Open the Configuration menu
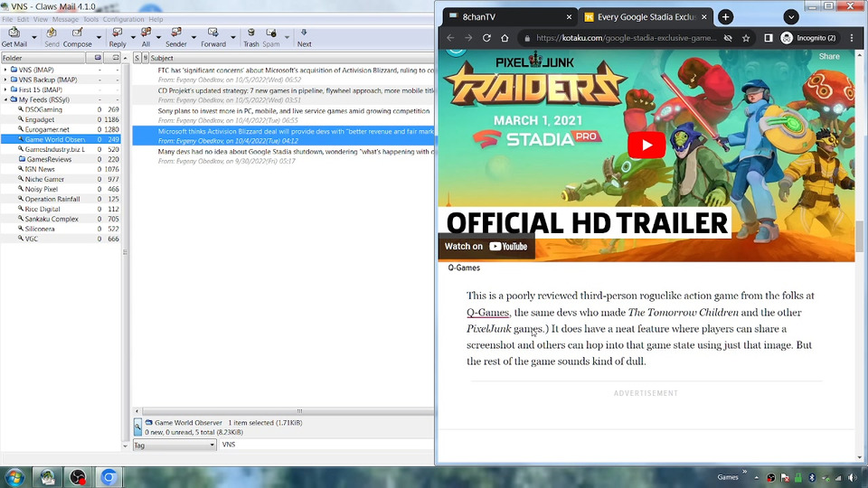This screenshot has width=868, height=488. coord(123,19)
